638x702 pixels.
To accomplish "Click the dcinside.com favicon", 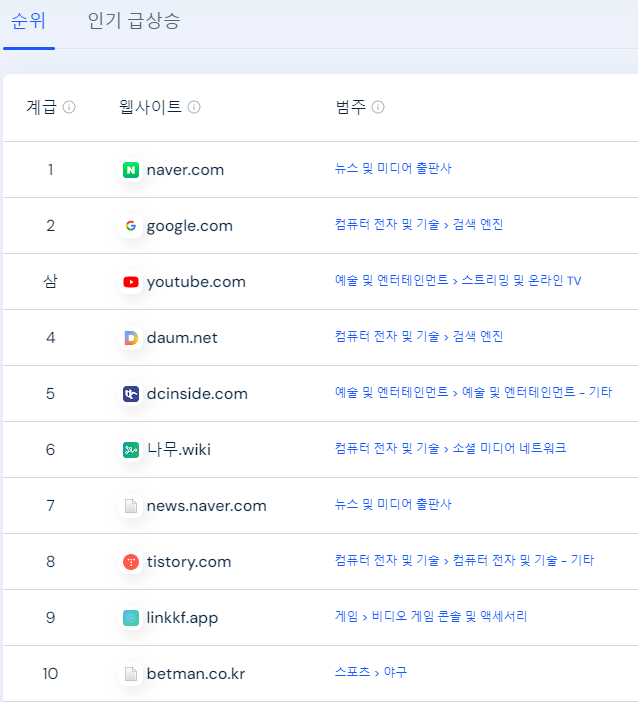I will (x=131, y=394).
